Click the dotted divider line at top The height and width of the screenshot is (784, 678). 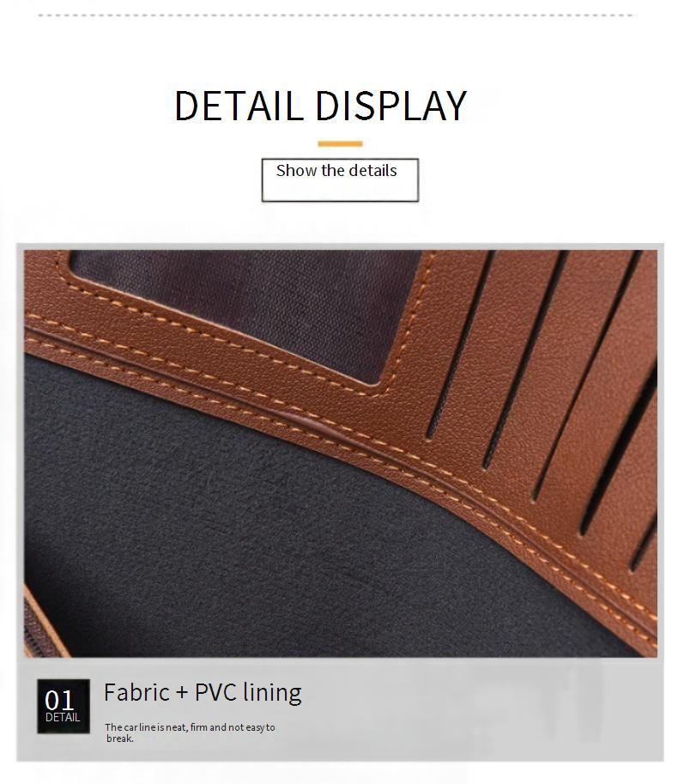(337, 15)
